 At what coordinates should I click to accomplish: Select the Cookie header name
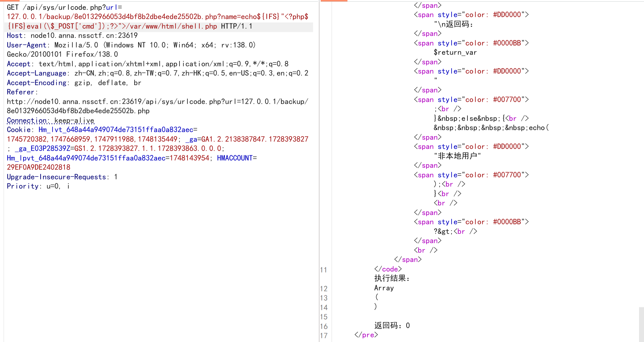tap(19, 130)
